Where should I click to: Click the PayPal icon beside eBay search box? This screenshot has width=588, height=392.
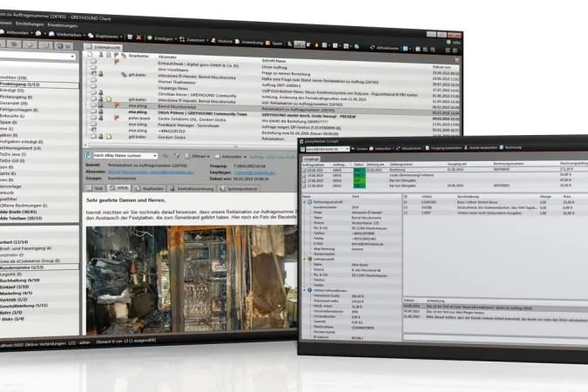(88, 155)
